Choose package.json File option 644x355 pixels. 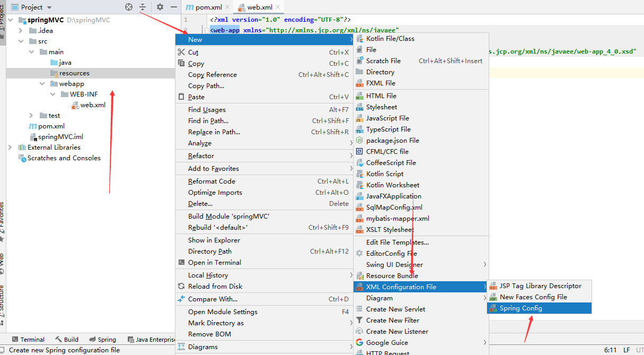point(421,141)
